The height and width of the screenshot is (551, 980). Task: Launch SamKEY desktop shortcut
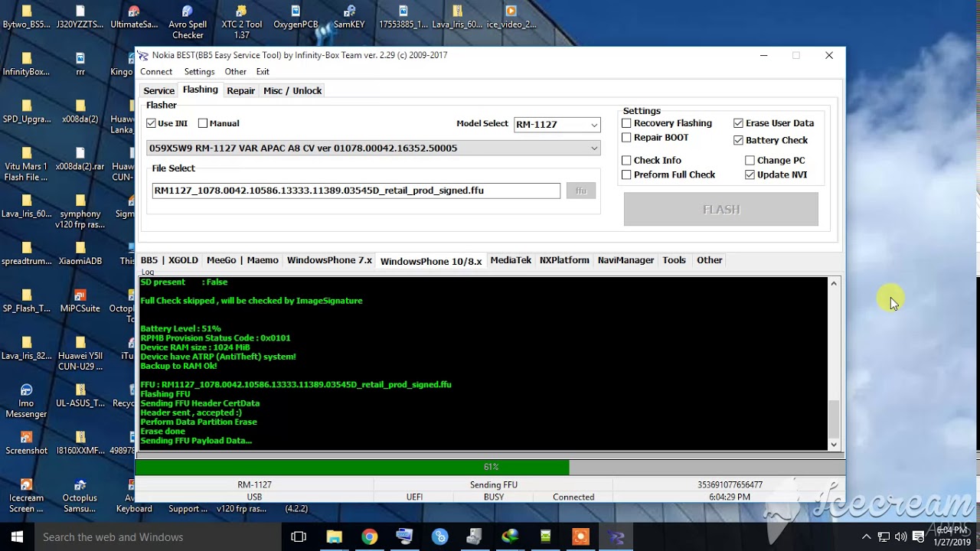tap(349, 17)
